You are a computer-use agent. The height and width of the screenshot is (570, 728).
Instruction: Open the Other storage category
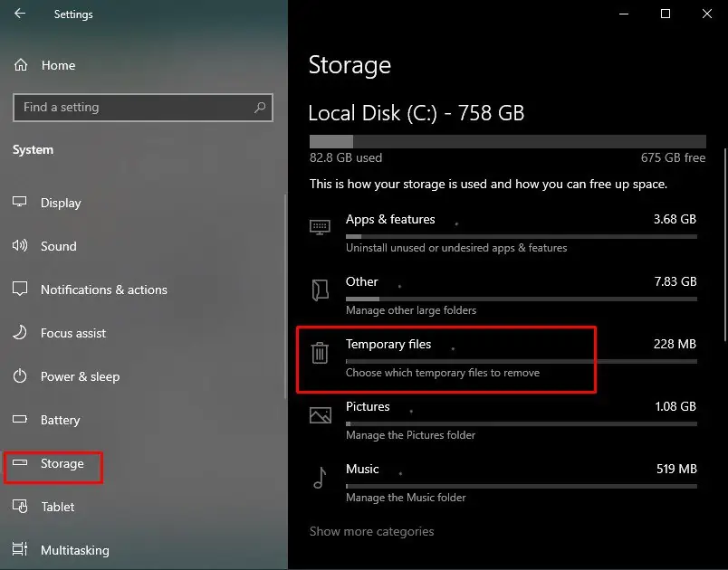coord(503,296)
